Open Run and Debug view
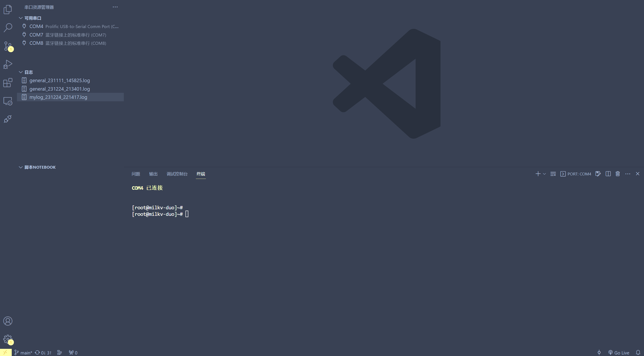The height and width of the screenshot is (356, 644). (x=8, y=64)
